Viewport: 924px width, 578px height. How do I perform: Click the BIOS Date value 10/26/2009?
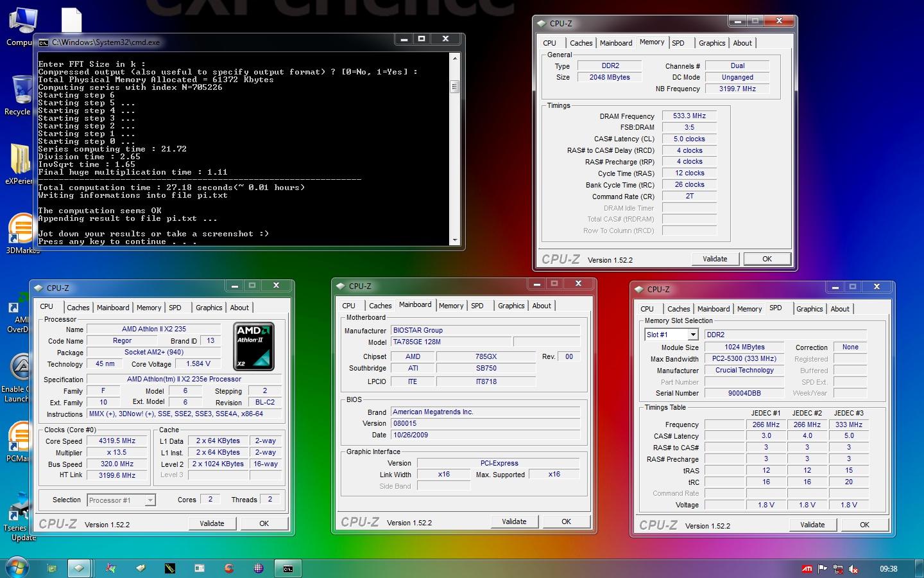point(485,435)
